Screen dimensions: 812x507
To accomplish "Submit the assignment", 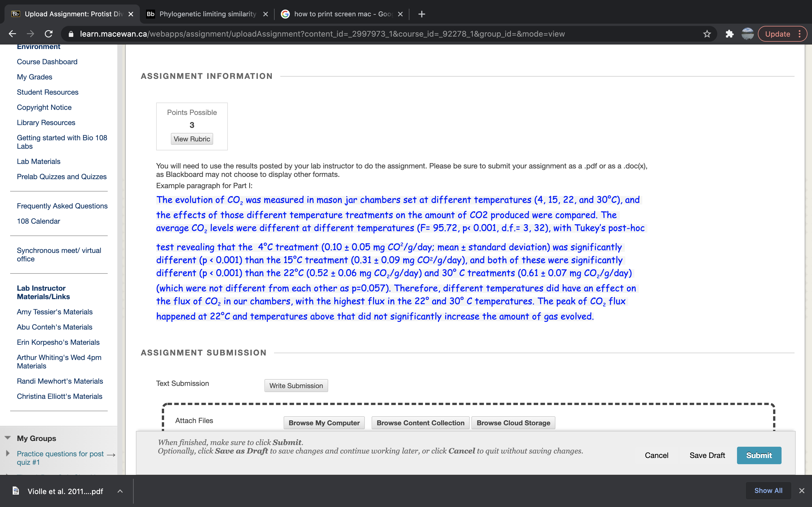I will pos(759,455).
